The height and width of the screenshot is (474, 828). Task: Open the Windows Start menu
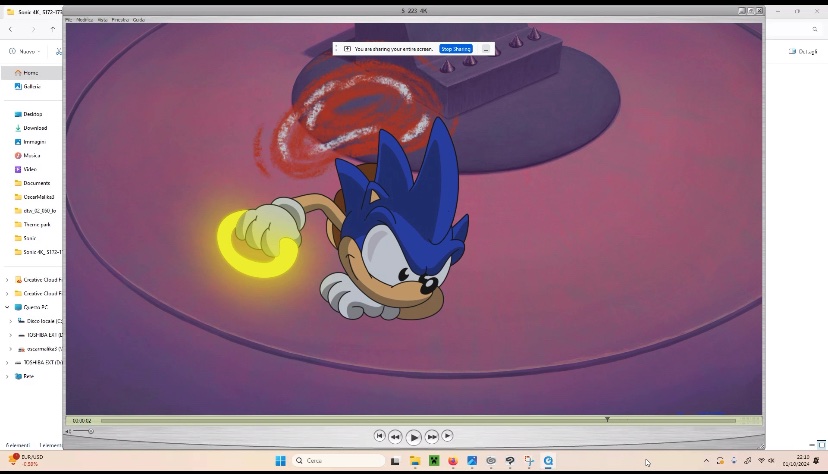coord(280,461)
